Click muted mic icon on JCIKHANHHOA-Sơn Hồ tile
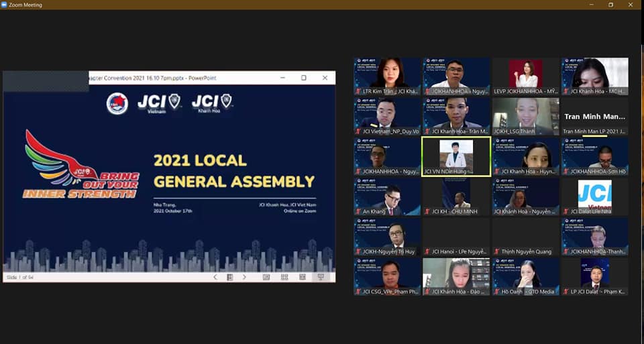The height and width of the screenshot is (344, 644). coord(566,172)
